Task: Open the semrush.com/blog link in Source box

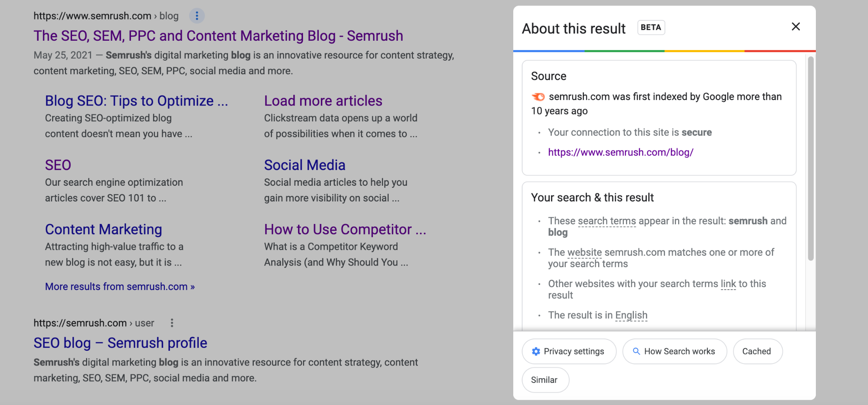Action: pyautogui.click(x=620, y=152)
